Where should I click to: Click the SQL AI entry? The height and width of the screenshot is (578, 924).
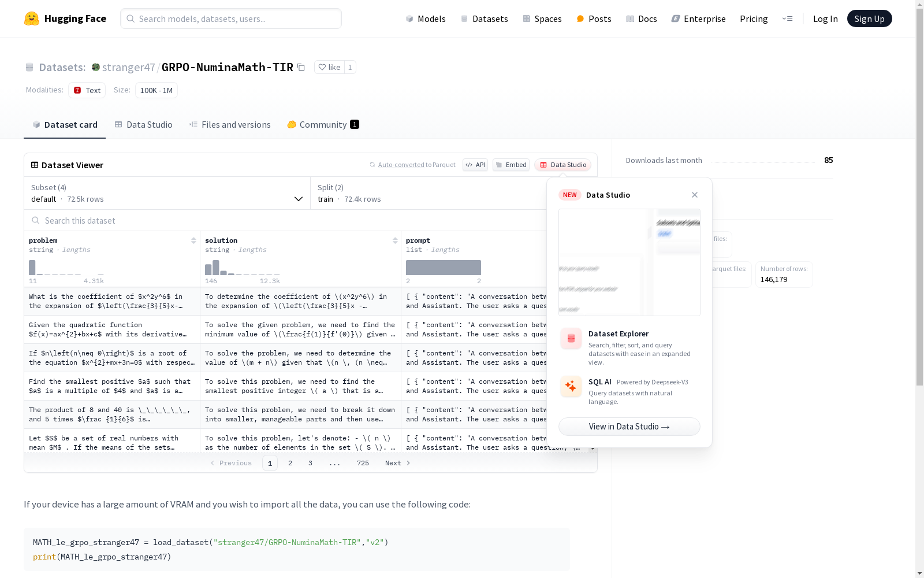629,391
